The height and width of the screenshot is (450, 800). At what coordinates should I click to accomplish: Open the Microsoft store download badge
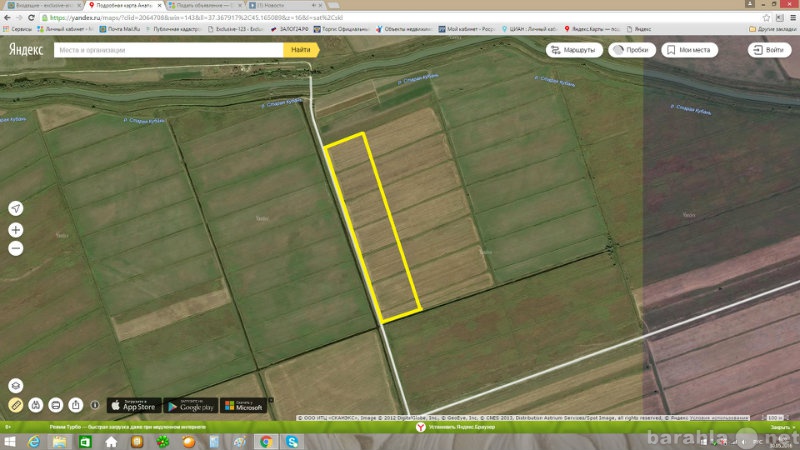243,406
